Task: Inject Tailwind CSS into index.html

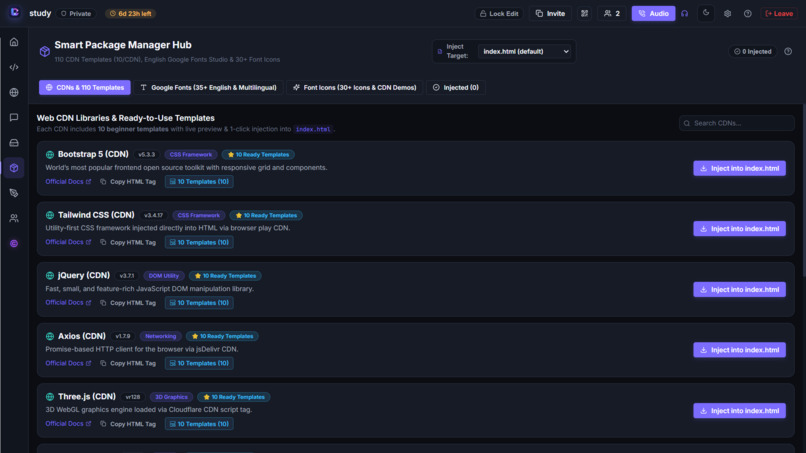Action: coord(739,229)
